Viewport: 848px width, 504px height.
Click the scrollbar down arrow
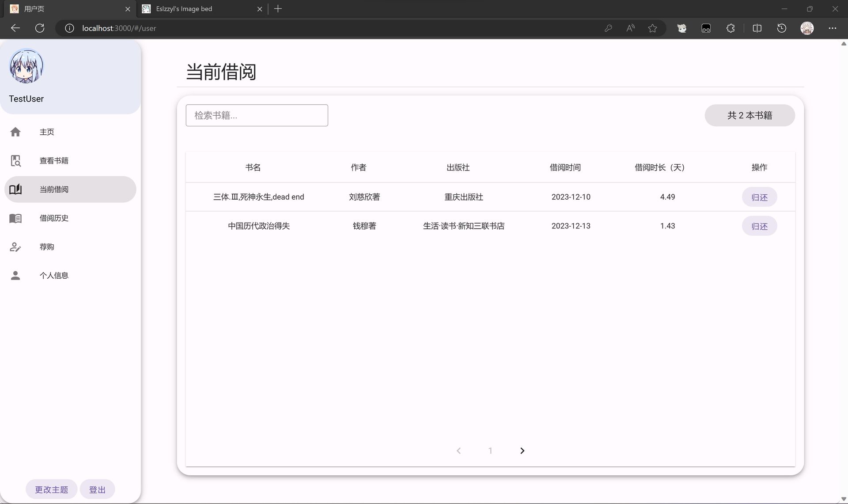(x=844, y=499)
